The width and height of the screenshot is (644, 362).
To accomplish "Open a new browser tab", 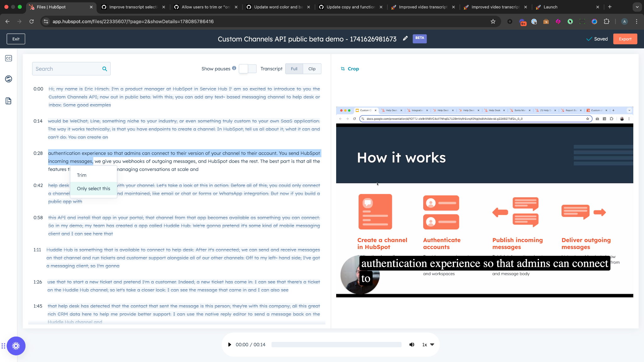I will [610, 7].
